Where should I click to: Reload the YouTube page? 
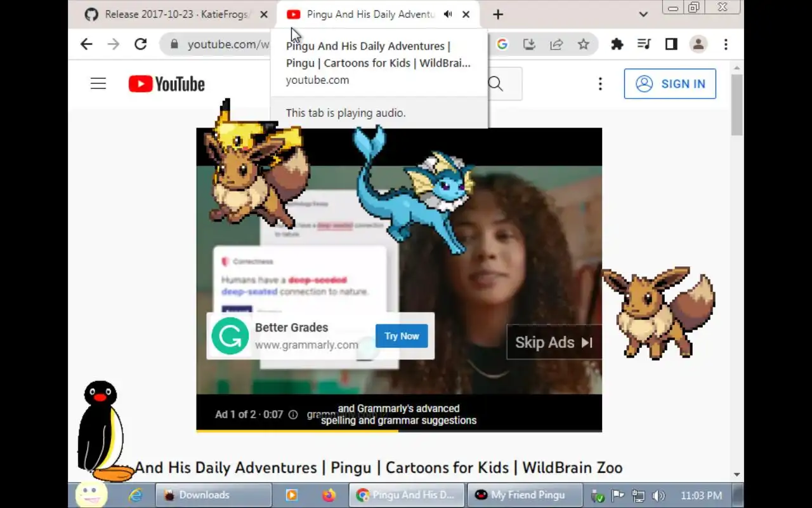141,44
